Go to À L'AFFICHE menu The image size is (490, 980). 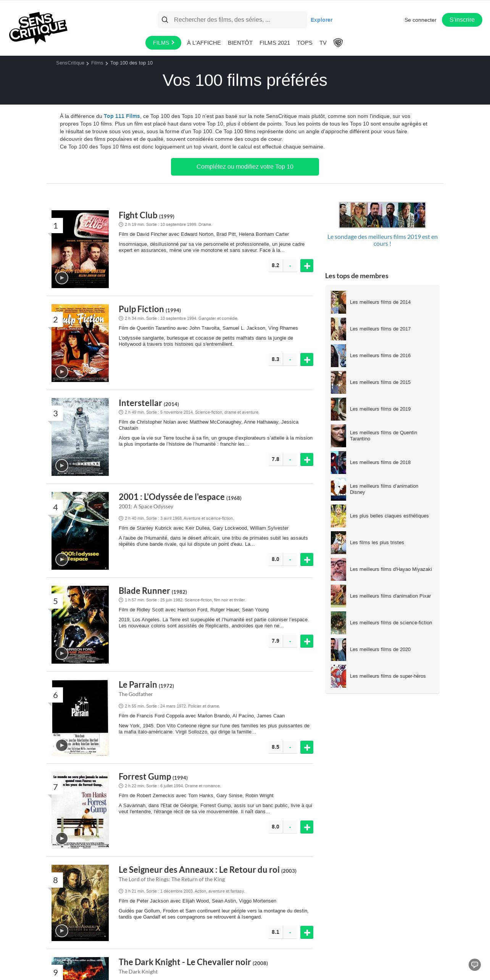point(204,43)
